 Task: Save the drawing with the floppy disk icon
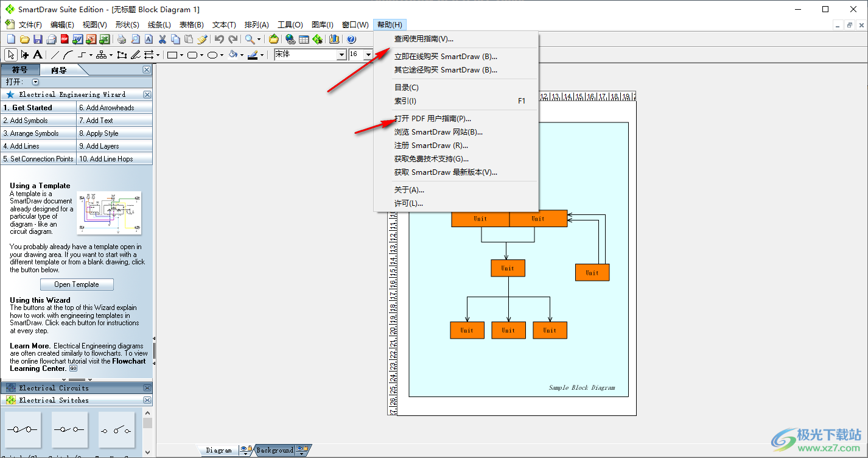click(x=38, y=39)
